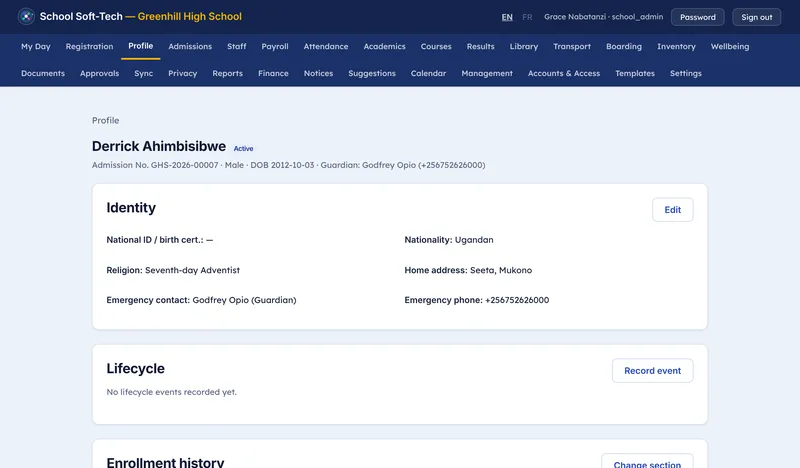Open Accounts & Access
Screen dimensions: 800x468
(564, 73)
